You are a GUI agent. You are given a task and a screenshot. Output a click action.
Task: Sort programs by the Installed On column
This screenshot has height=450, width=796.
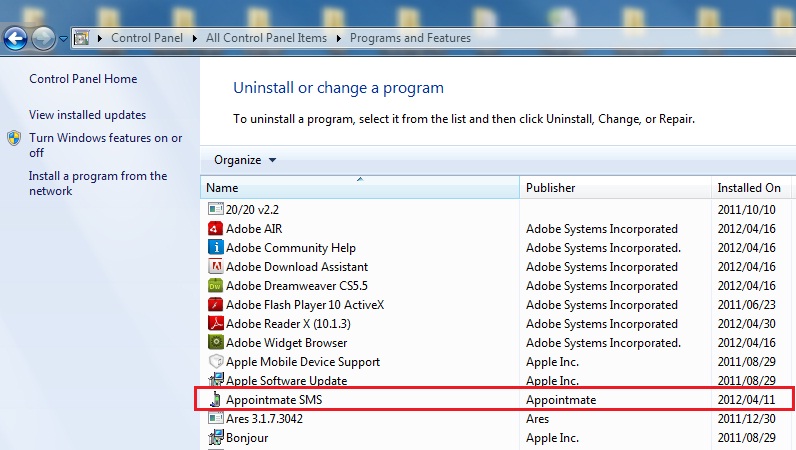pyautogui.click(x=751, y=187)
